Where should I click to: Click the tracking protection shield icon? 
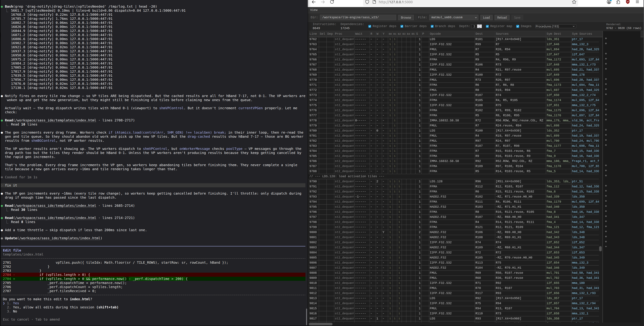click(x=367, y=2)
